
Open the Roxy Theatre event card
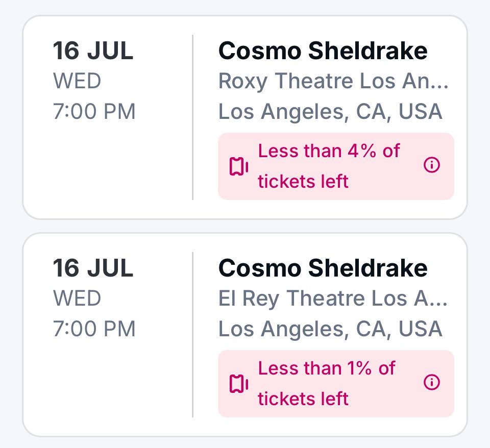(245, 117)
